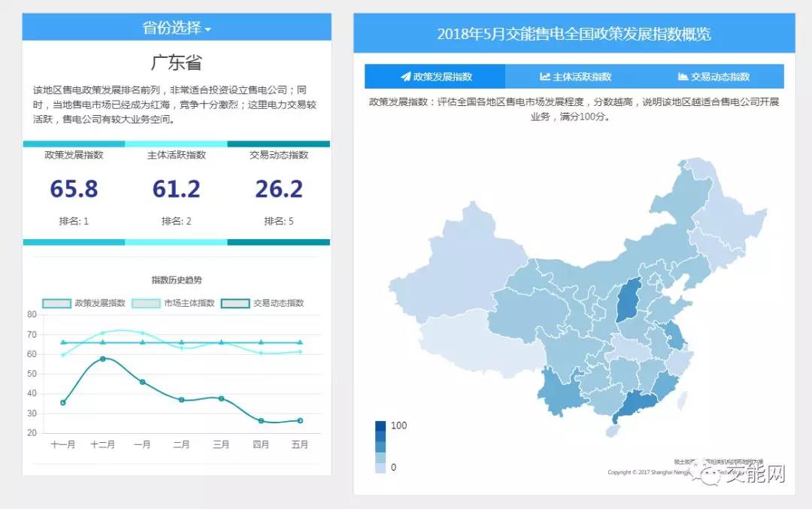Click the darkest block of map color scale
This screenshot has height=509, width=812.
(380, 426)
